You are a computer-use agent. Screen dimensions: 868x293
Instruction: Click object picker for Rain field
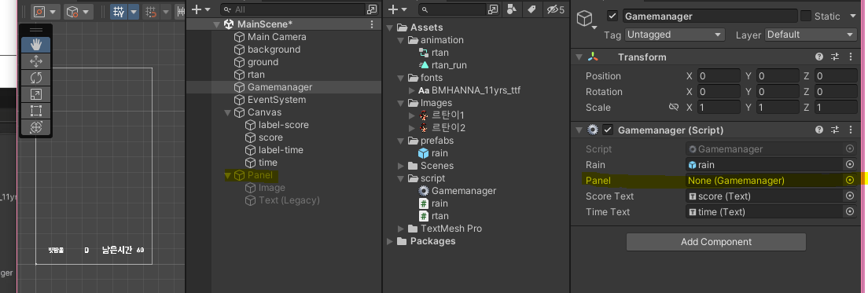coord(850,165)
